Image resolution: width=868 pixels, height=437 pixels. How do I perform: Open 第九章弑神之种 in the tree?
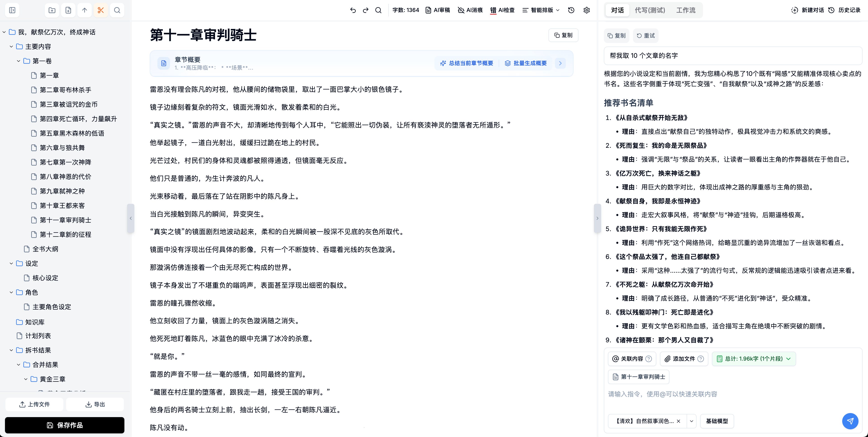pyautogui.click(x=62, y=191)
